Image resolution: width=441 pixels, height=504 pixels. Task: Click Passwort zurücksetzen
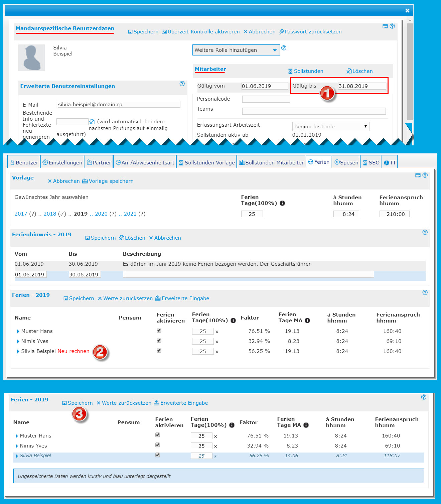[x=310, y=32]
